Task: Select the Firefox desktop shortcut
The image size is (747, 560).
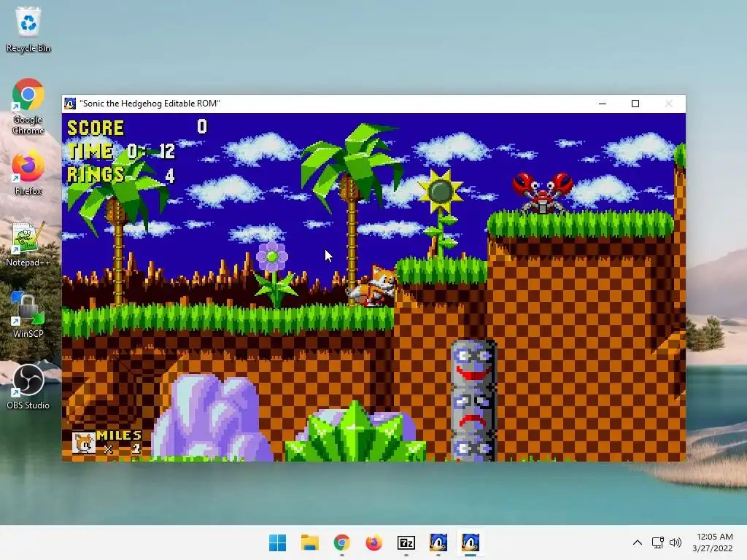Action: [28, 174]
